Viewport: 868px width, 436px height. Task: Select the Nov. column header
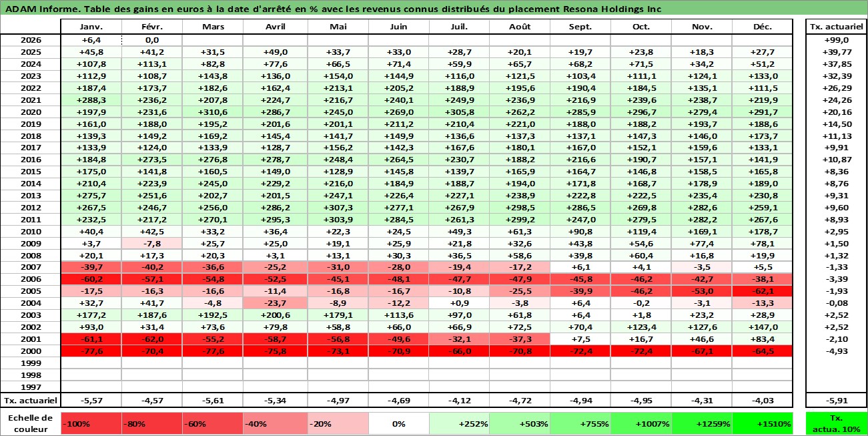[702, 27]
